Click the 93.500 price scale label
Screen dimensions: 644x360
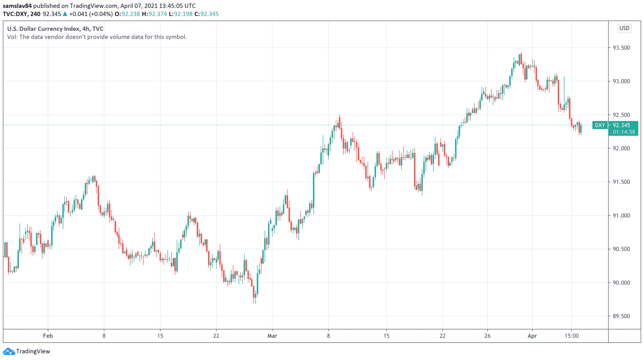(x=621, y=48)
